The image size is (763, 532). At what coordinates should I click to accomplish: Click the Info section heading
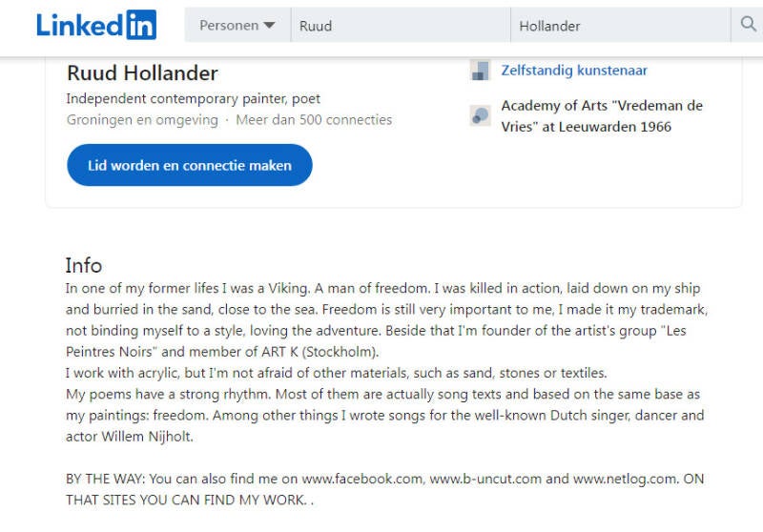84,265
